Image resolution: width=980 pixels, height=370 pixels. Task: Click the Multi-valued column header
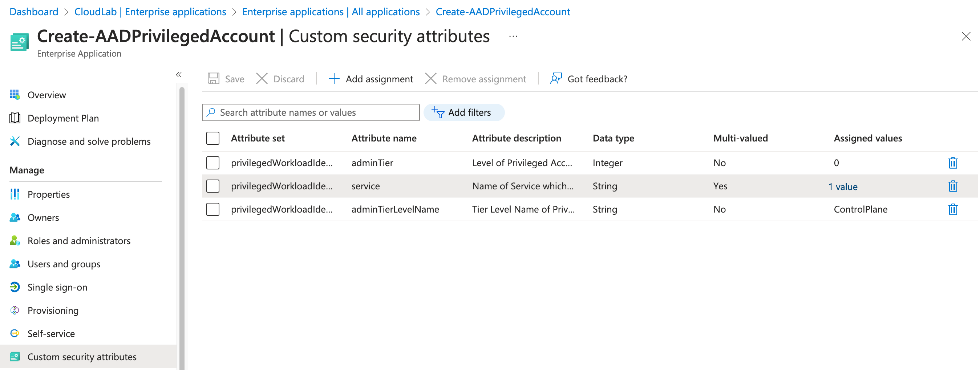(740, 138)
